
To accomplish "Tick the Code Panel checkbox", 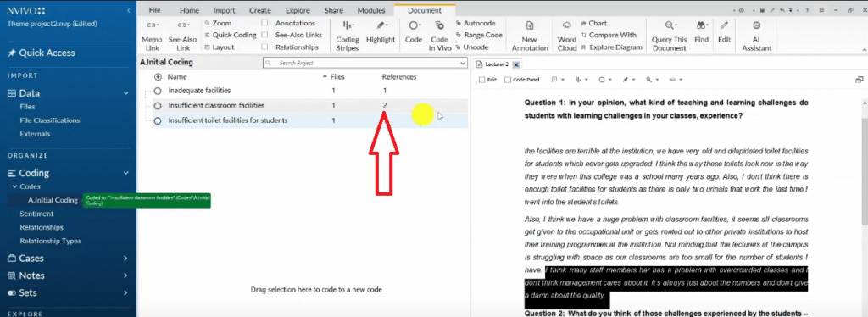I will tap(508, 80).
